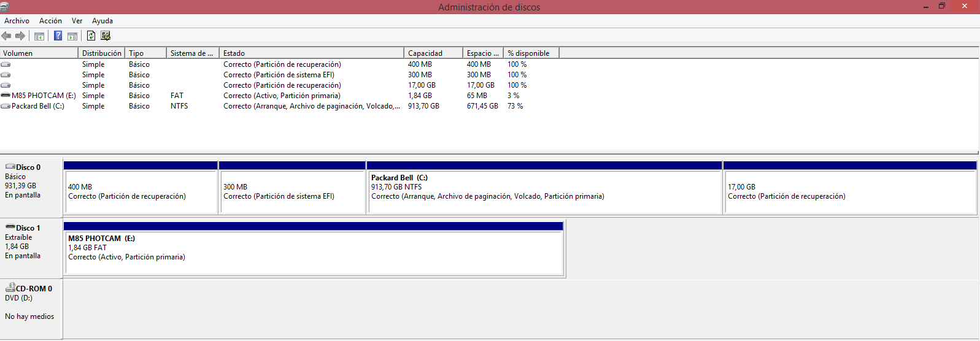The width and height of the screenshot is (980, 341).
Task: Click the Disco 0 disk icon
Action: [10, 166]
